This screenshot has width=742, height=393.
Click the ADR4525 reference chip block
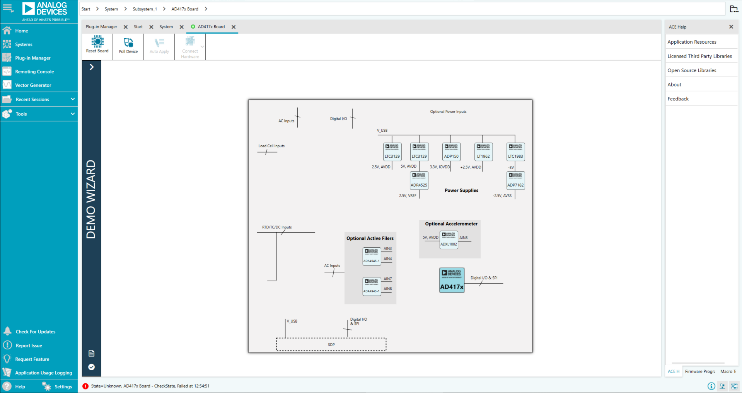(x=419, y=180)
